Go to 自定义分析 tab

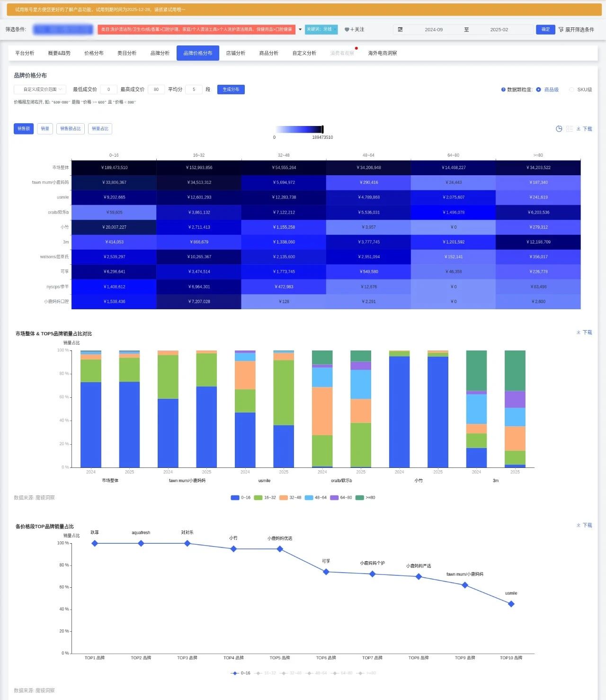[304, 53]
